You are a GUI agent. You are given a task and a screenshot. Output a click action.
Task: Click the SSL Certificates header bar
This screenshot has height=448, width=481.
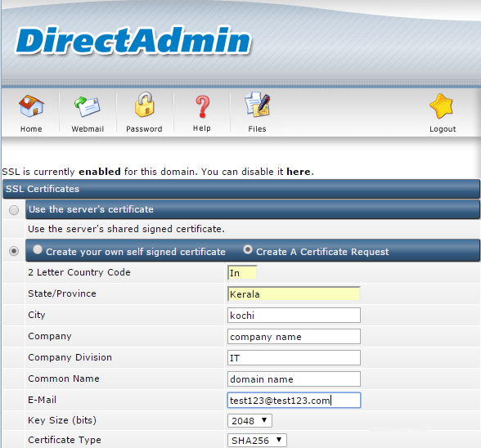pyautogui.click(x=241, y=189)
